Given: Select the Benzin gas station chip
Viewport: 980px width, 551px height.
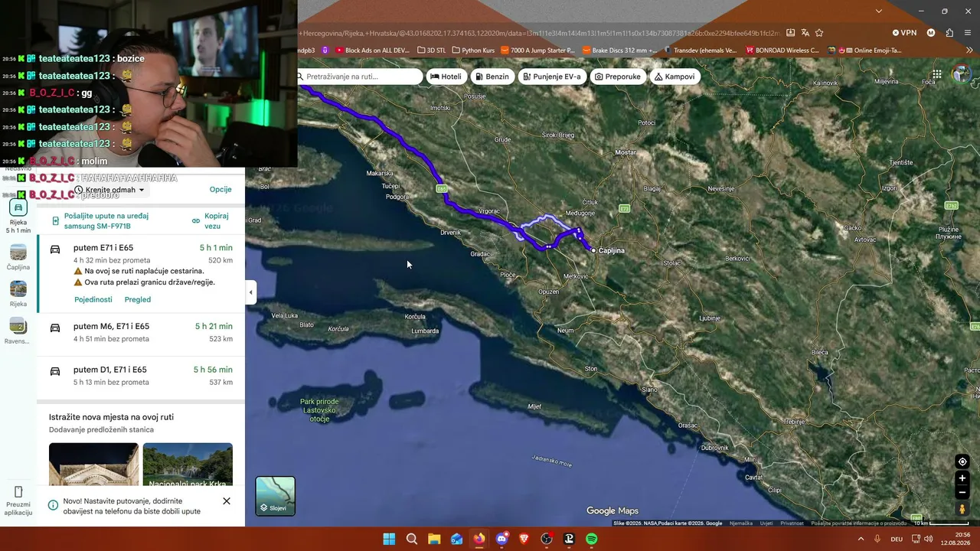Looking at the screenshot, I should click(492, 77).
